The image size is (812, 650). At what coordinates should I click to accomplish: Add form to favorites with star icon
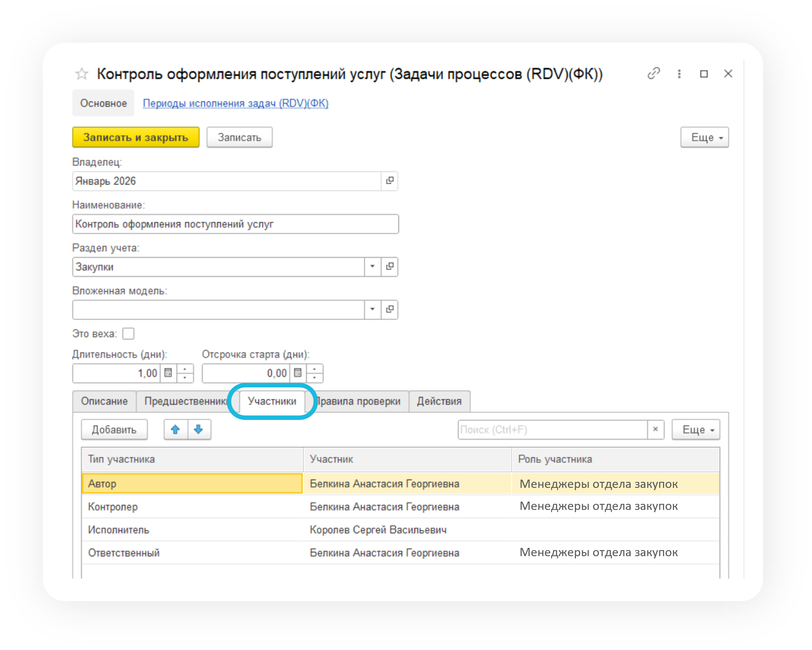click(81, 74)
